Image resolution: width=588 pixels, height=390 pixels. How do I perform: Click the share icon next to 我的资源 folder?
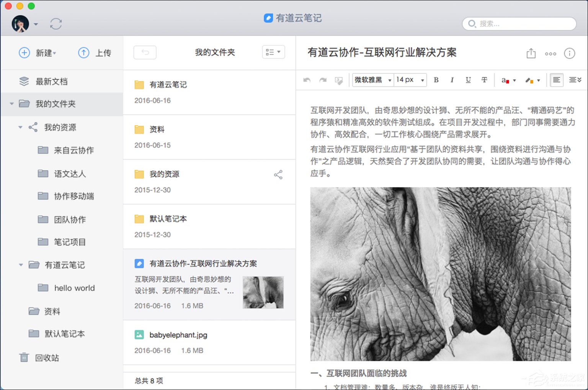tap(278, 174)
